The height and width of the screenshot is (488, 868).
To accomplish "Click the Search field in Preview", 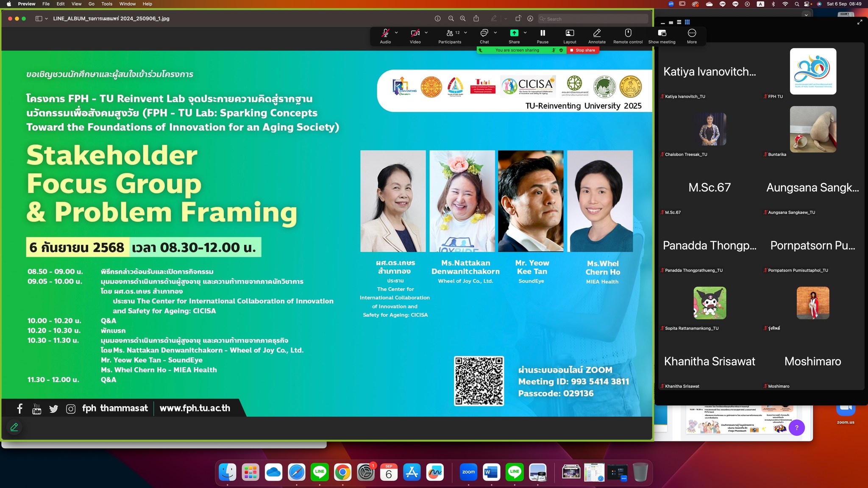I will [x=593, y=19].
